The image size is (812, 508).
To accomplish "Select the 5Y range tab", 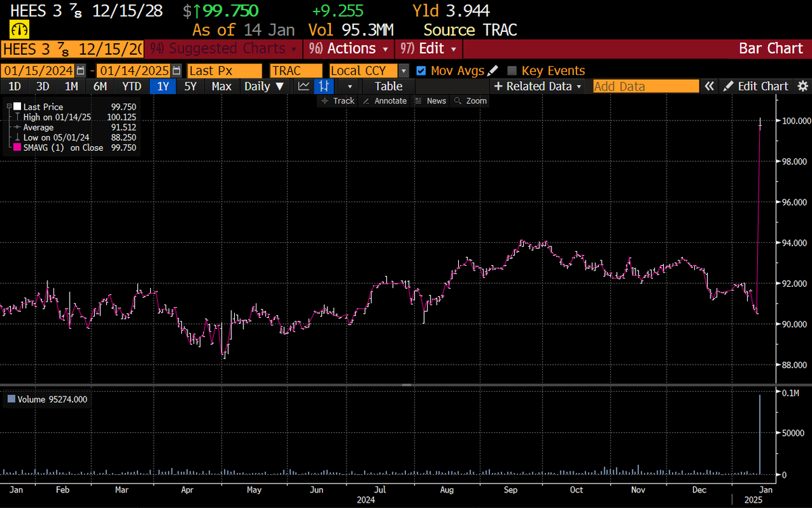I will point(191,86).
